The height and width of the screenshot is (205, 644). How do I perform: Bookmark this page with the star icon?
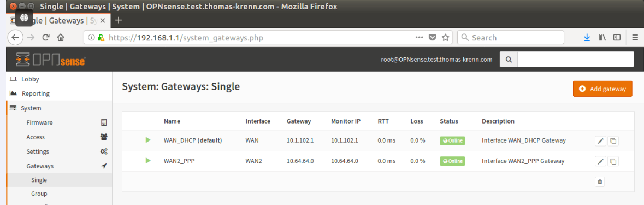[x=445, y=37]
